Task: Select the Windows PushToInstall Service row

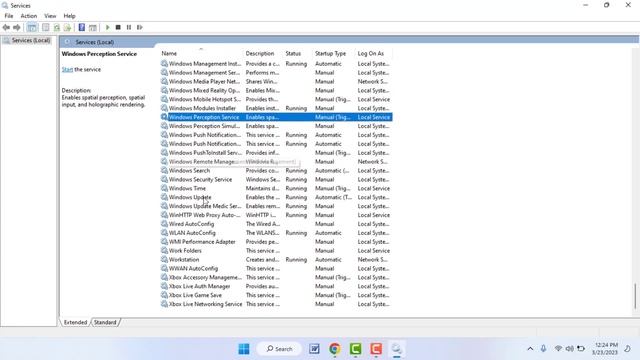Action: 276,153
